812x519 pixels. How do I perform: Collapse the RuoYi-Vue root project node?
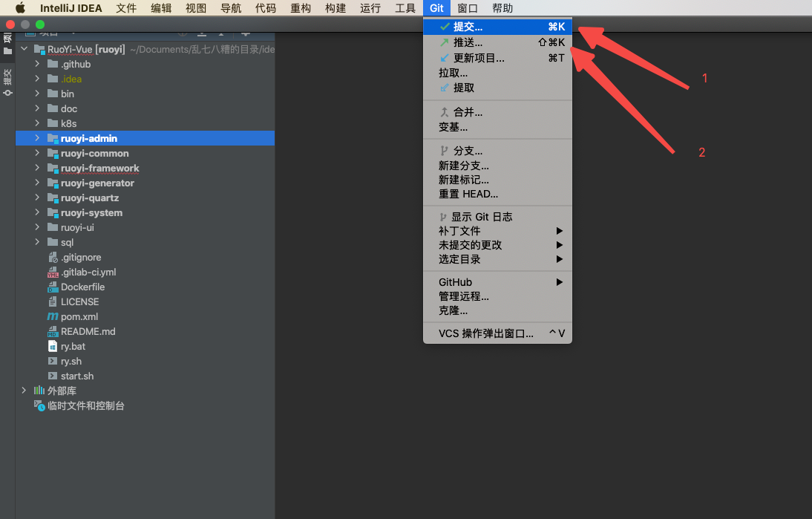point(24,49)
